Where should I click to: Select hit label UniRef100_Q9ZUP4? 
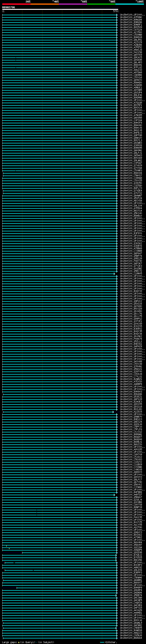click(x=131, y=93)
